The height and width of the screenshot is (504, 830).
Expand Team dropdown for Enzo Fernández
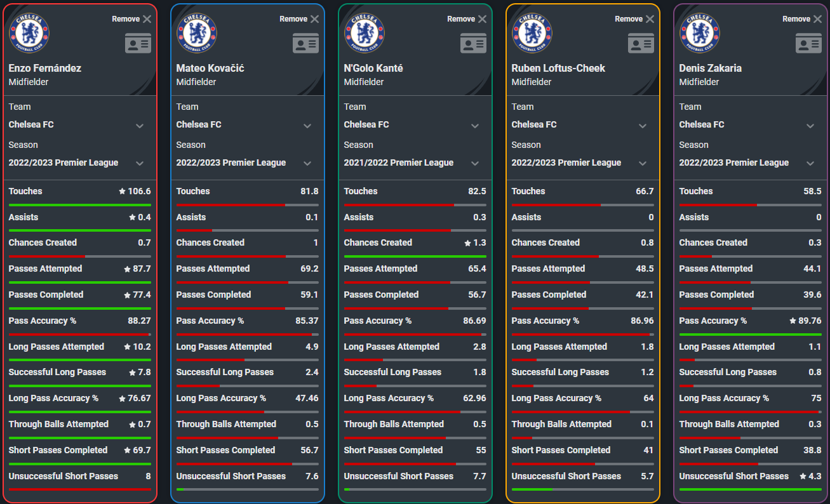(80, 125)
